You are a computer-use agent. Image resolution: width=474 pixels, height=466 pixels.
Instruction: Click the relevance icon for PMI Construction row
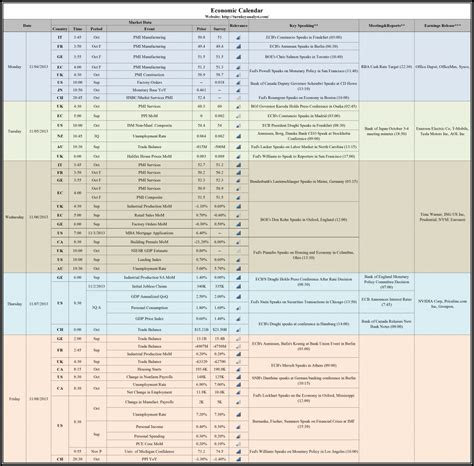tap(238, 75)
